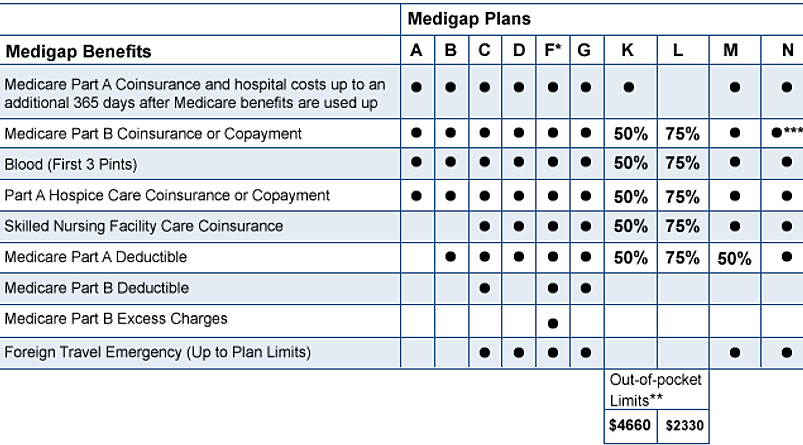Click the Plan F dot for Part B Excess Charges

553,322
